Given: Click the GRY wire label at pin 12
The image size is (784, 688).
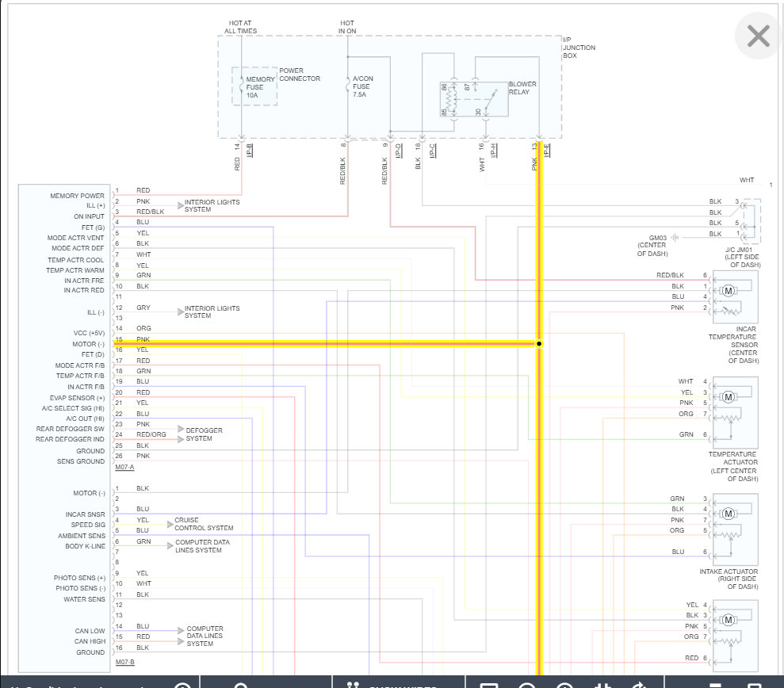Looking at the screenshot, I should coord(143,308).
